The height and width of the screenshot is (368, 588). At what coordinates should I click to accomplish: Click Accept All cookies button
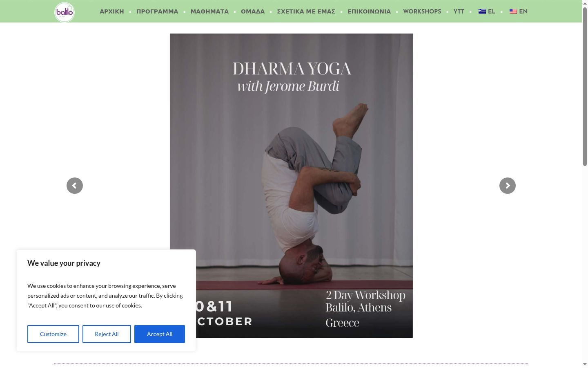[160, 334]
